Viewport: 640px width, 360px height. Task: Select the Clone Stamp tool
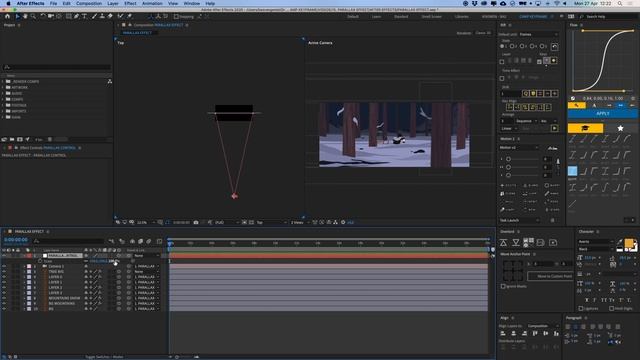tap(102, 16)
